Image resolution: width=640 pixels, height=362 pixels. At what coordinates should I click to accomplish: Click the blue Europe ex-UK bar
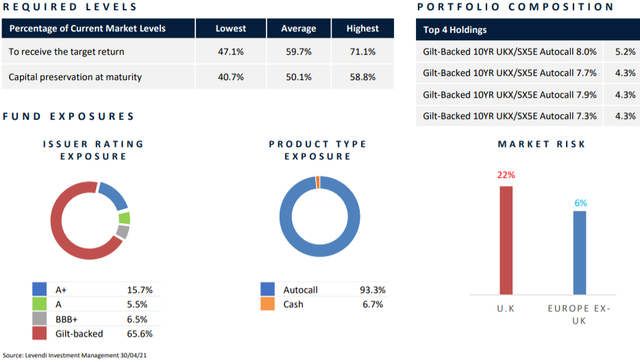tap(580, 253)
